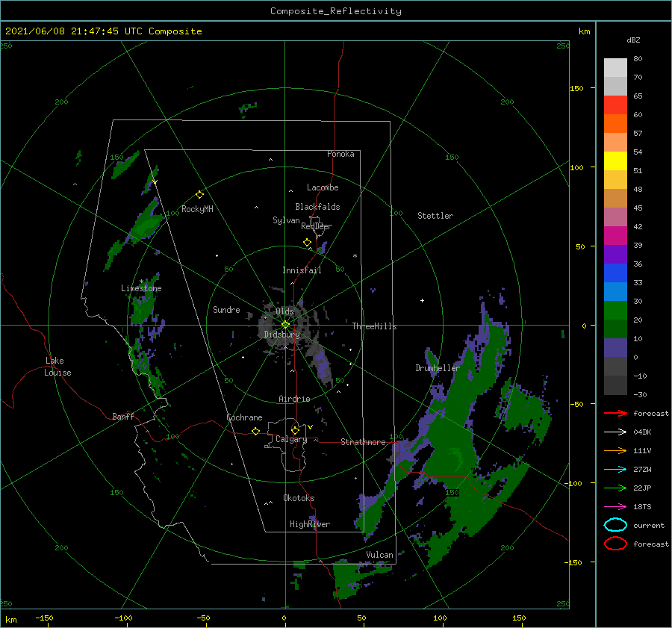
Task: Click the Innisfail city label
Action: click(x=302, y=270)
